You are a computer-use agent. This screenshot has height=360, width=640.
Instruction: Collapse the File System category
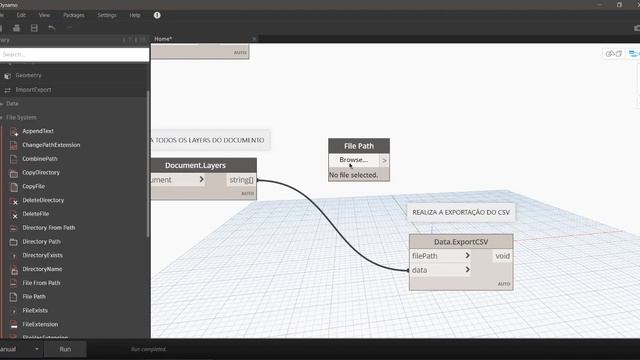2,118
